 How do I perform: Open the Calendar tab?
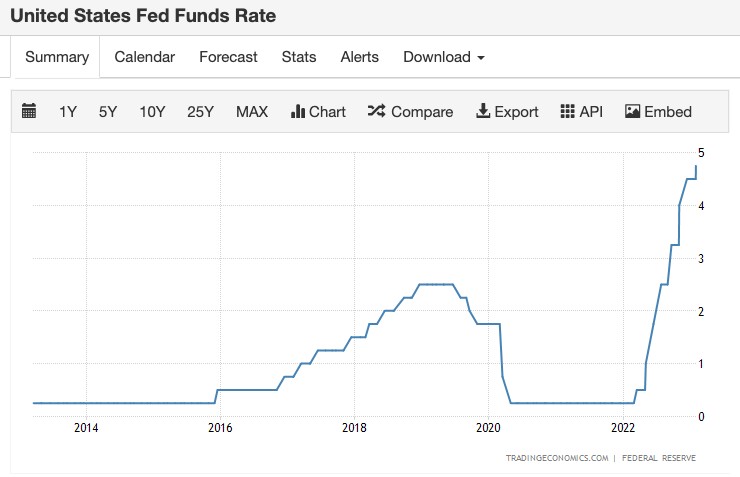coord(144,57)
